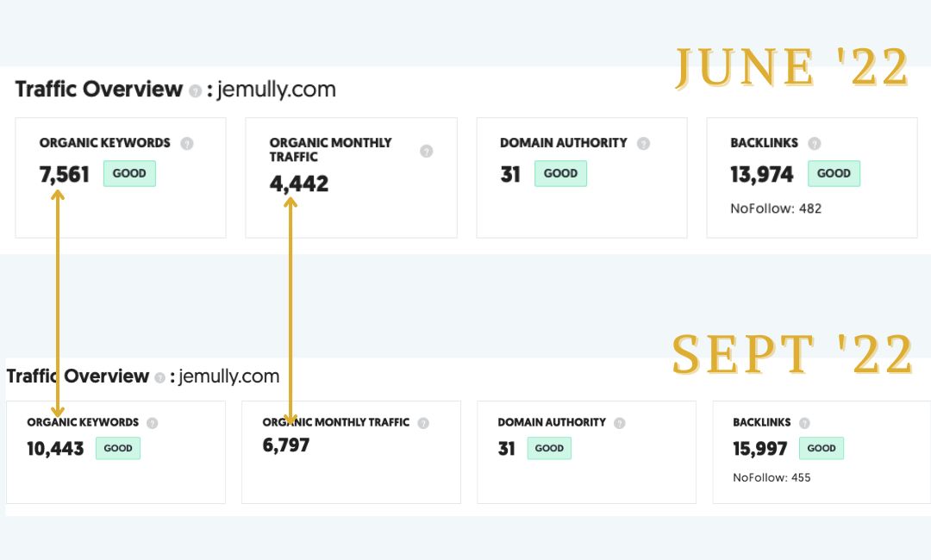The image size is (931, 560).
Task: Click NoFollow: 455 text under backlinks
Action: point(772,477)
